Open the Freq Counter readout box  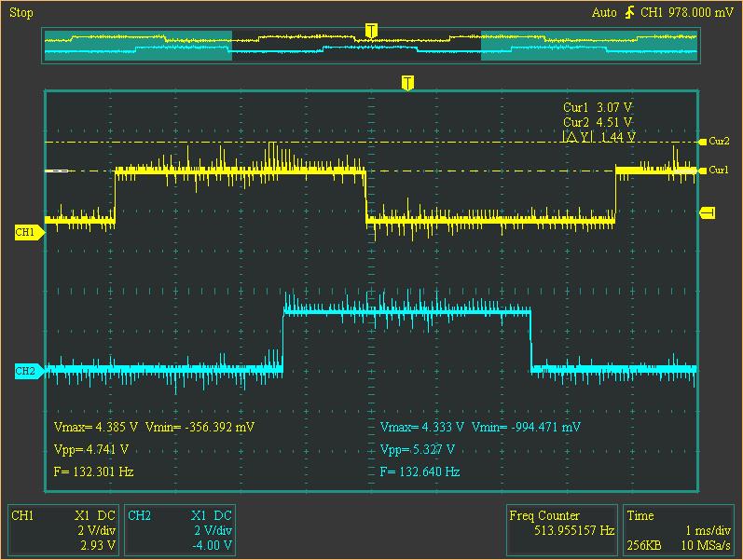(x=561, y=529)
